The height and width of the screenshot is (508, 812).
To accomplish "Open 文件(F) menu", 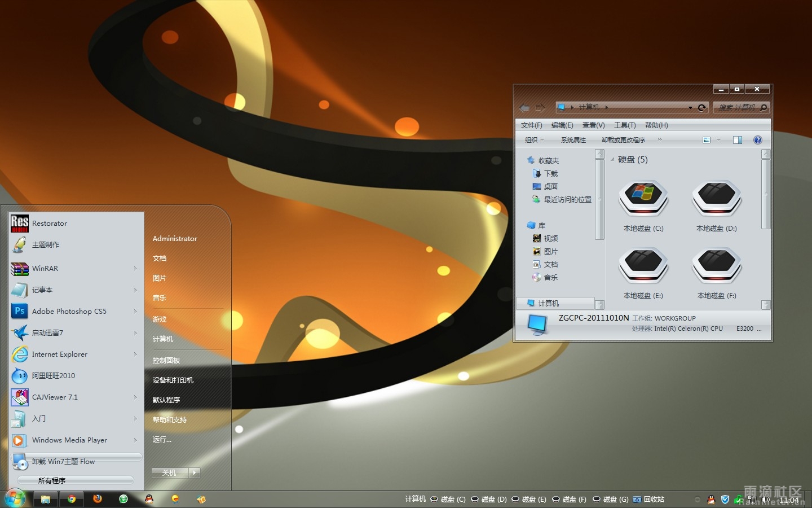I will [532, 125].
